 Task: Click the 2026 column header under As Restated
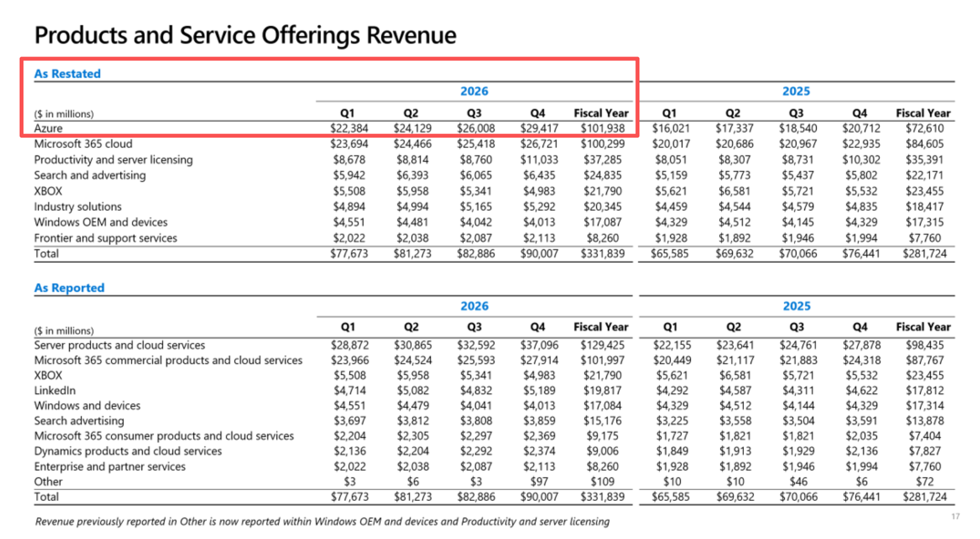(474, 91)
